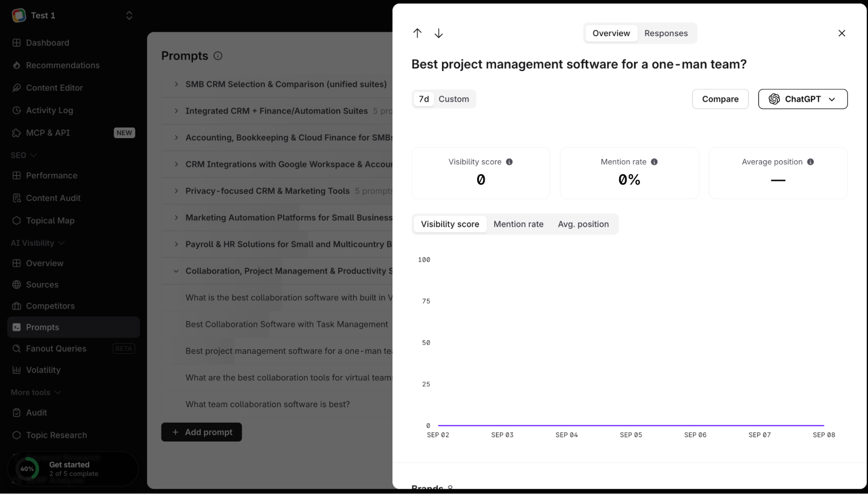
Task: Open Recommendations flame icon item
Action: pos(73,65)
